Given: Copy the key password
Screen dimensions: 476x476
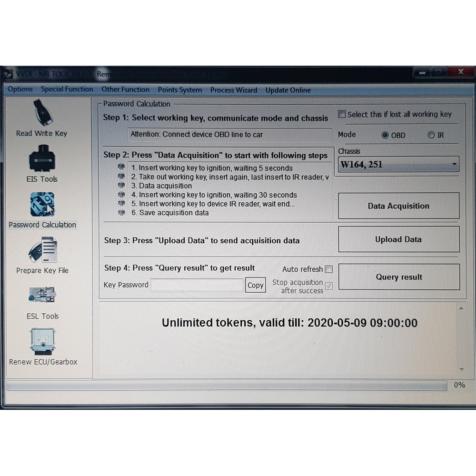Looking at the screenshot, I should (x=255, y=285).
